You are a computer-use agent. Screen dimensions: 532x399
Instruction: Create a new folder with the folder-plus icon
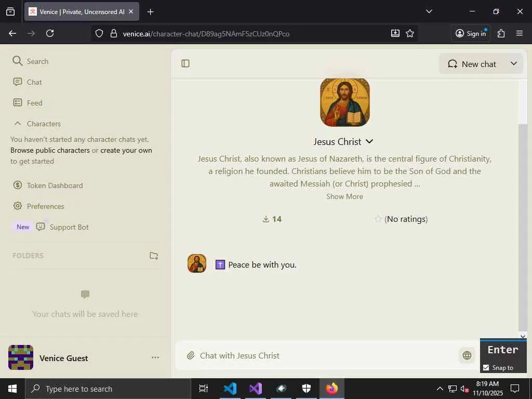[x=154, y=256]
